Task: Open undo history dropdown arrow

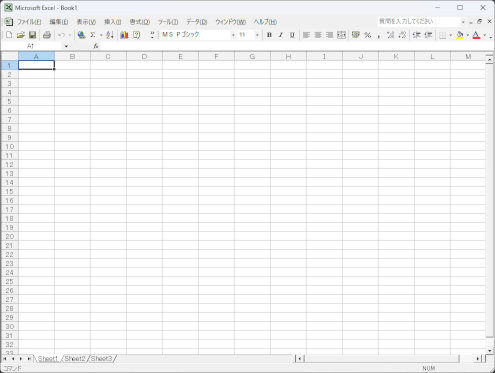Action: 69,35
